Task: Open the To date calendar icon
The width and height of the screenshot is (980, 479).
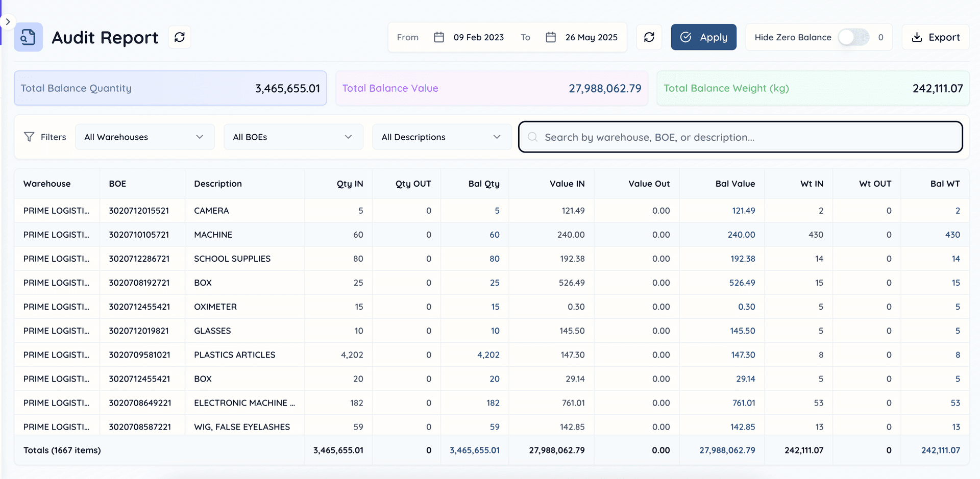Action: (x=550, y=37)
